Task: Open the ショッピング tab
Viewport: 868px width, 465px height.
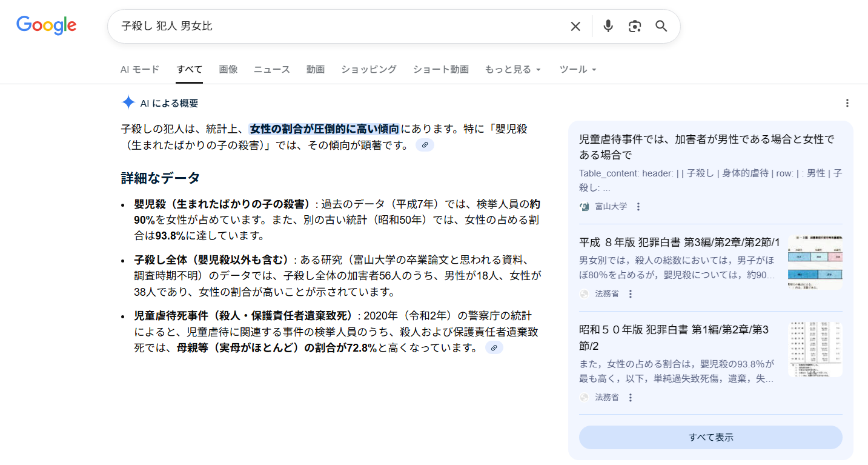Action: [369, 69]
